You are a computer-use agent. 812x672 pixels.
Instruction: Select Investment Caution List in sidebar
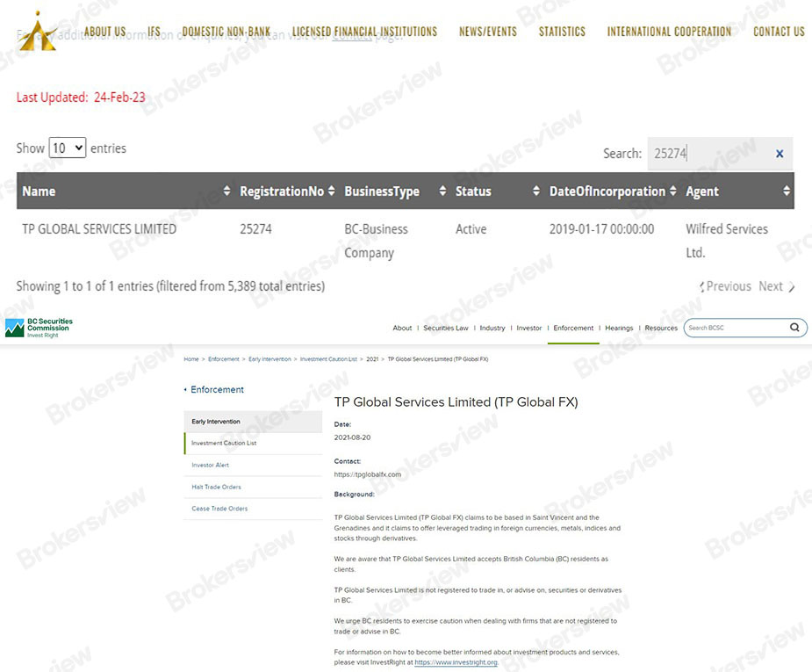[253, 444]
